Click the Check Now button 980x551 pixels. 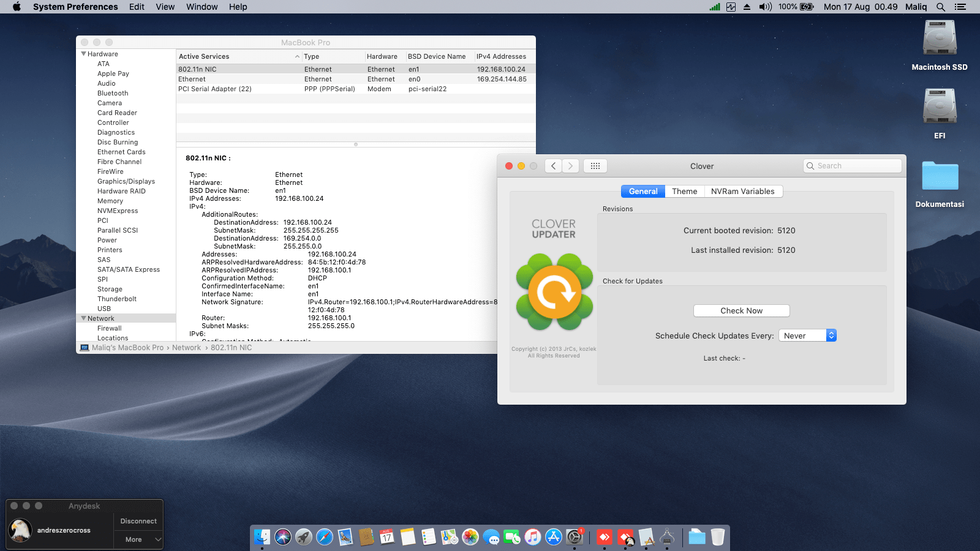point(741,311)
